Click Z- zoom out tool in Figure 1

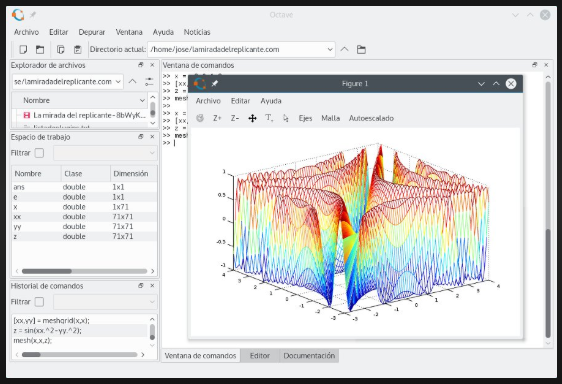235,118
